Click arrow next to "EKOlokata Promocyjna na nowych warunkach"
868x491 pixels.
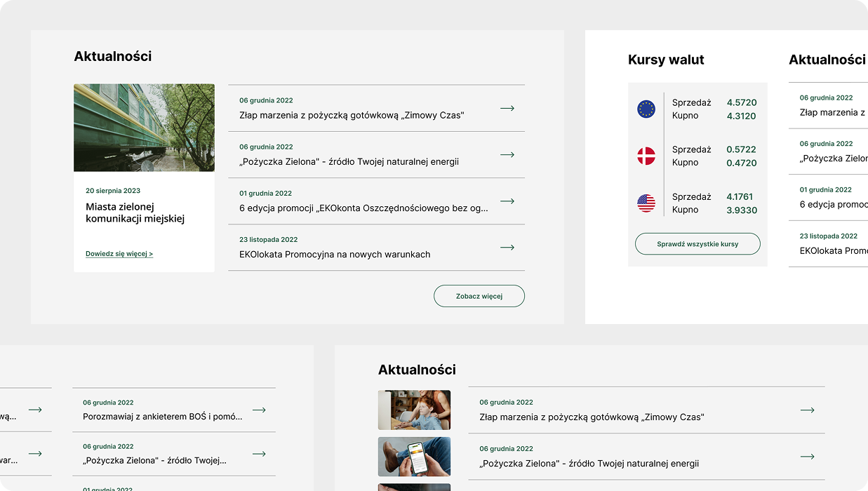[507, 247]
